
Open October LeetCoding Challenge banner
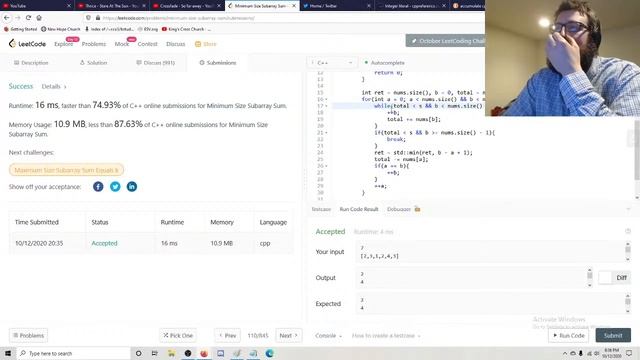(x=445, y=41)
